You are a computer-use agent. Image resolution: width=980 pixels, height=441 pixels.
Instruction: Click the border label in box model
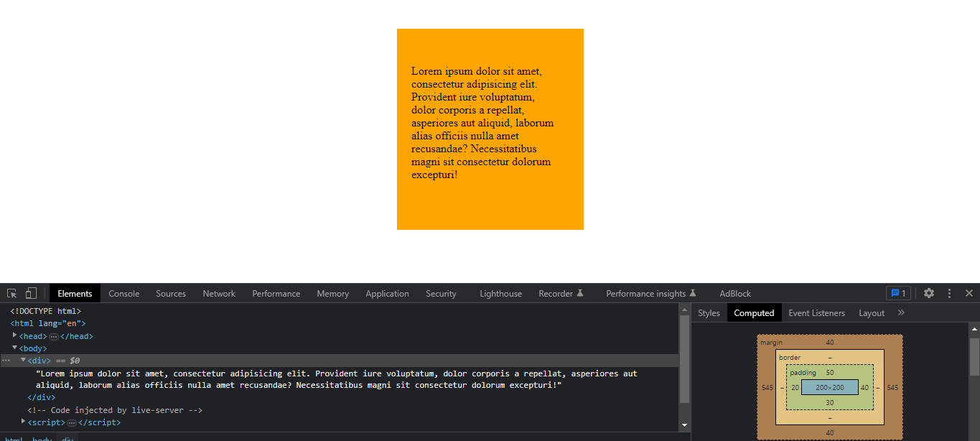tap(790, 358)
